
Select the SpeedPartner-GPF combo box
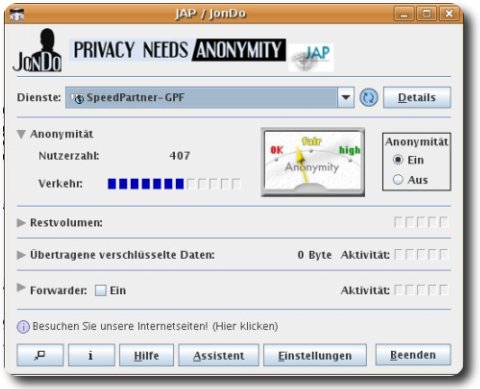click(210, 98)
